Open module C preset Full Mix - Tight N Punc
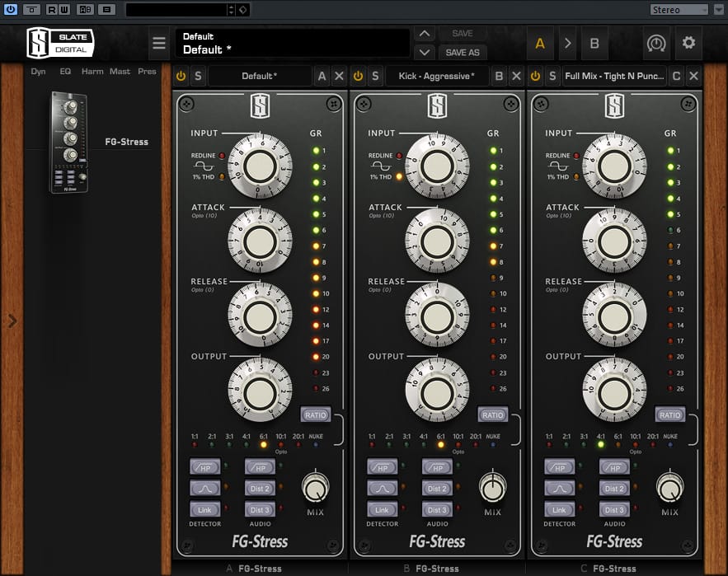This screenshot has height=576, width=728. pyautogui.click(x=614, y=76)
